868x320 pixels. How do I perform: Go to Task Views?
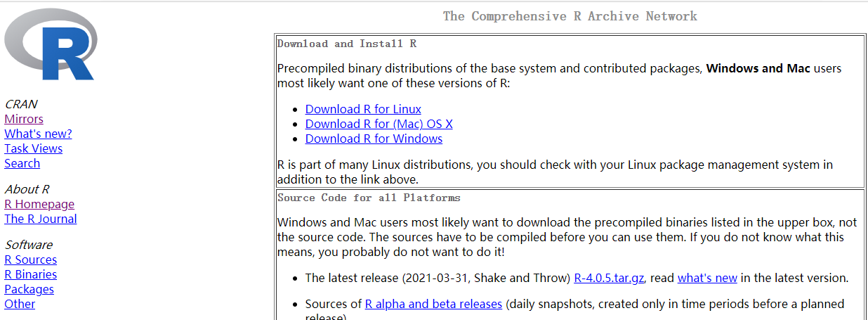click(33, 148)
